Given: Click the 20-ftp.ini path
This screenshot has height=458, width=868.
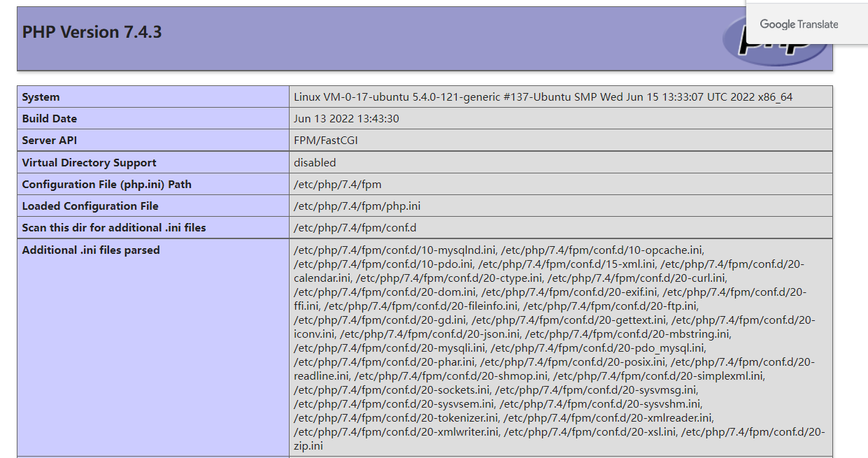Looking at the screenshot, I should pos(610,306).
